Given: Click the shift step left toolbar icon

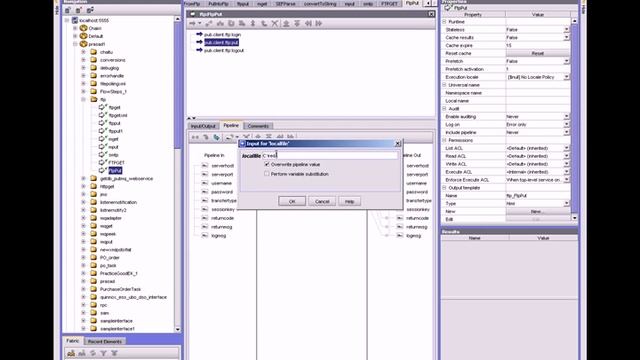Looking at the screenshot, I should pos(308,24).
